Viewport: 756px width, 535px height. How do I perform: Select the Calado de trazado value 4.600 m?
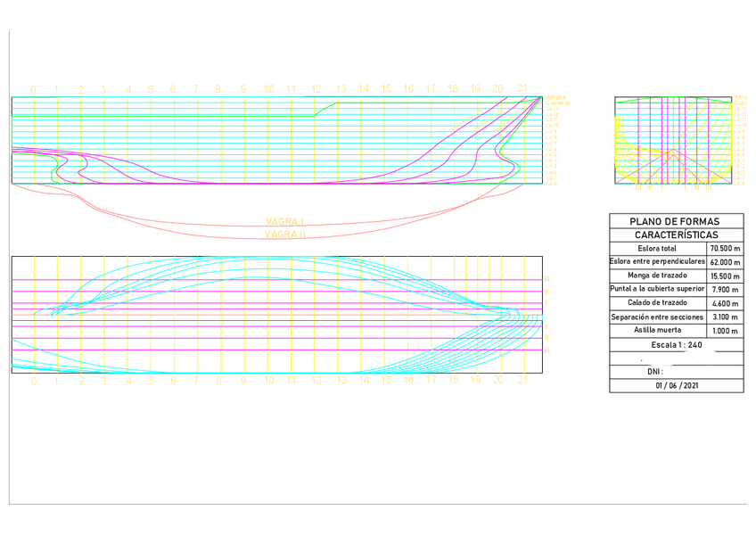click(x=725, y=303)
